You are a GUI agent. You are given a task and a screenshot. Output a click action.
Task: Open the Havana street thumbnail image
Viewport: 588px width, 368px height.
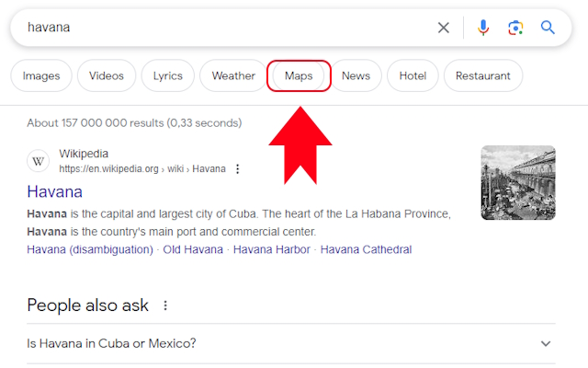518,182
